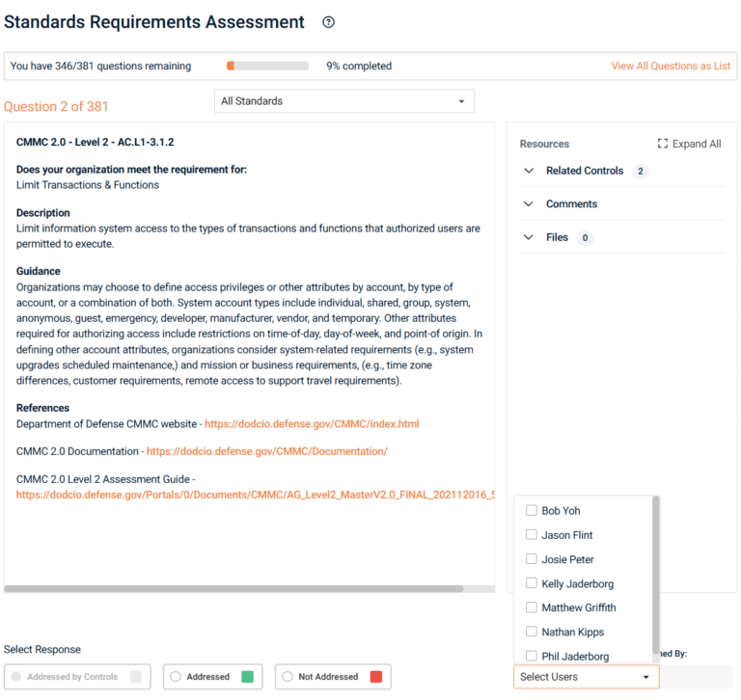
Task: Click the Standards Requirements Assessment heading
Action: coord(154,22)
